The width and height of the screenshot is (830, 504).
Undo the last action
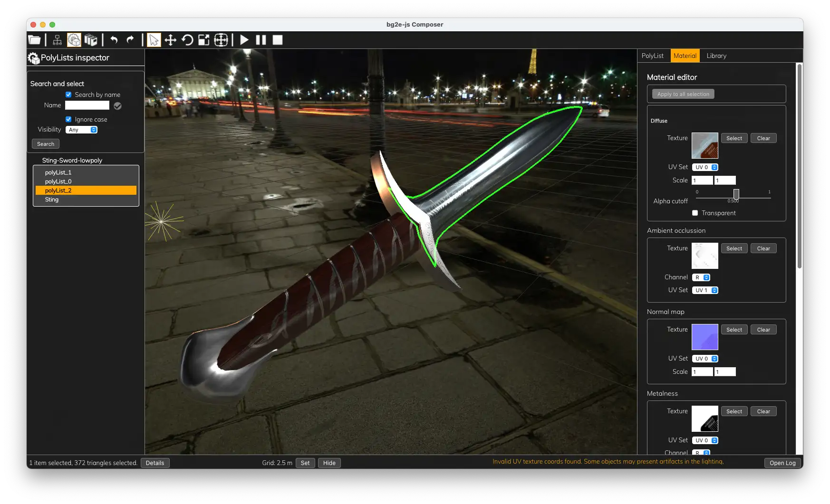coord(114,40)
